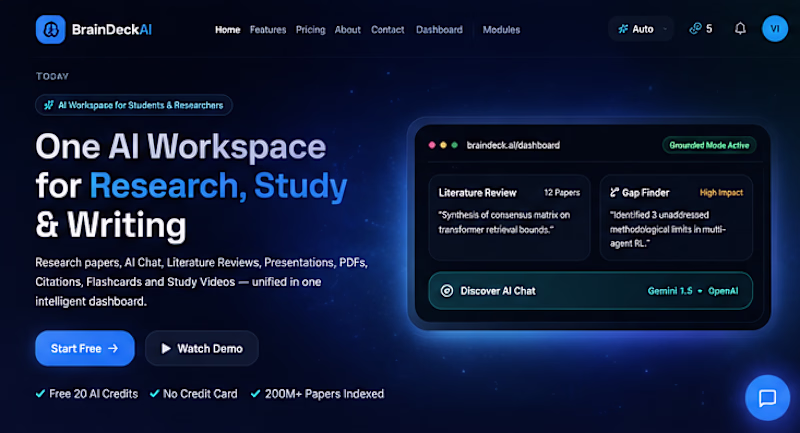
Task: Click the red window dot
Action: [432, 145]
